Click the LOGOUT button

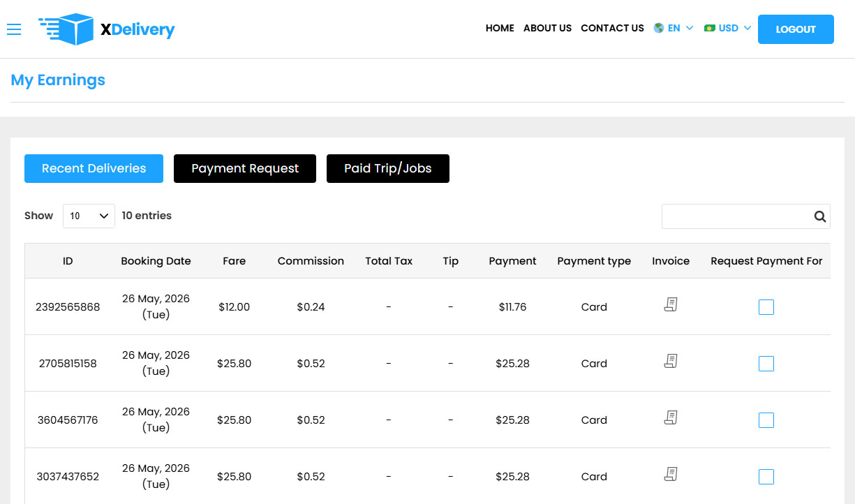point(796,29)
